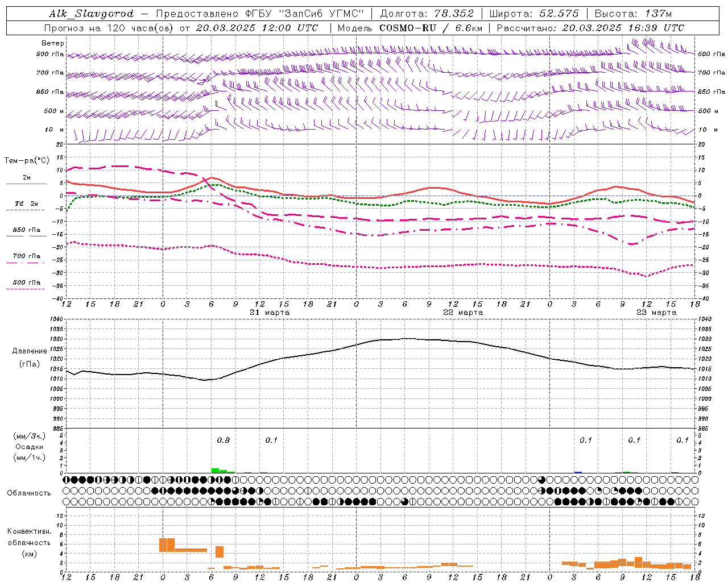Click the 22 марта date label

[x=463, y=313]
